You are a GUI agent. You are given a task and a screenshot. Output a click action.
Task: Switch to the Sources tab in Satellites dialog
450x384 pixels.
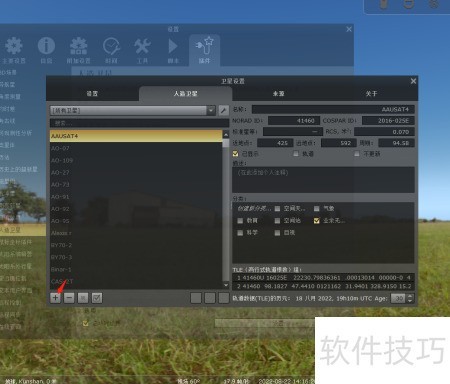pos(278,94)
